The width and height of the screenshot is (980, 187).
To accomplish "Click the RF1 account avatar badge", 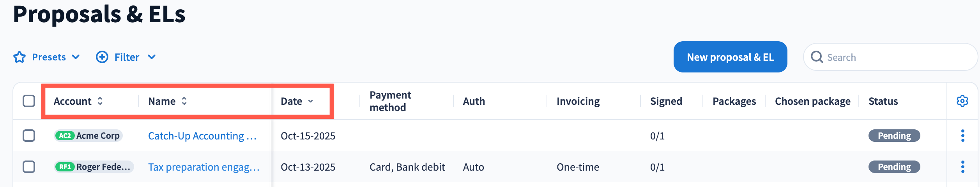I will [x=65, y=167].
